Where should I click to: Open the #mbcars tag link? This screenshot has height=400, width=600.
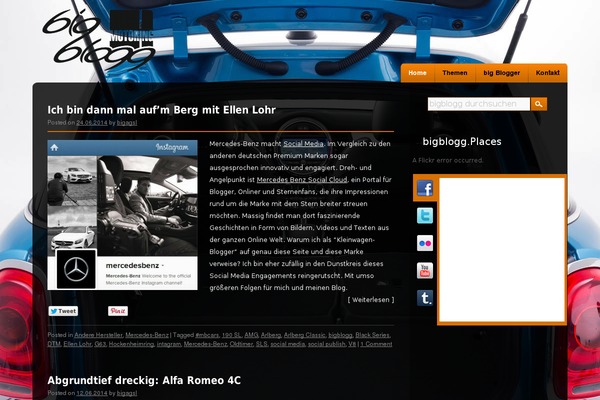207,335
